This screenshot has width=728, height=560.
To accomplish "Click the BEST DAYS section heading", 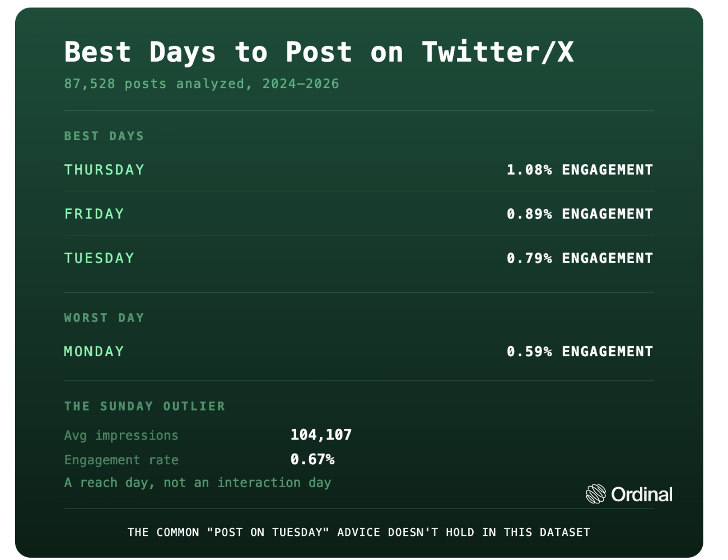I will point(104,136).
